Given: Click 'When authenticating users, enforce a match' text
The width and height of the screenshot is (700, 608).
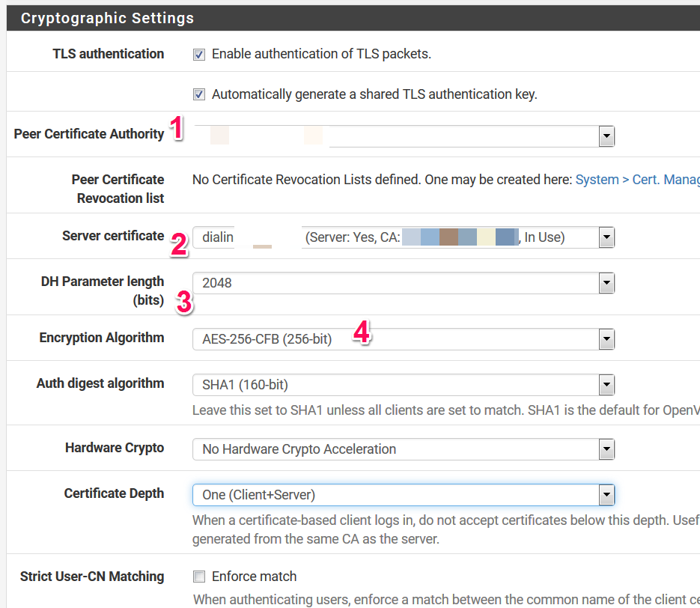Looking at the screenshot, I should 446,600.
